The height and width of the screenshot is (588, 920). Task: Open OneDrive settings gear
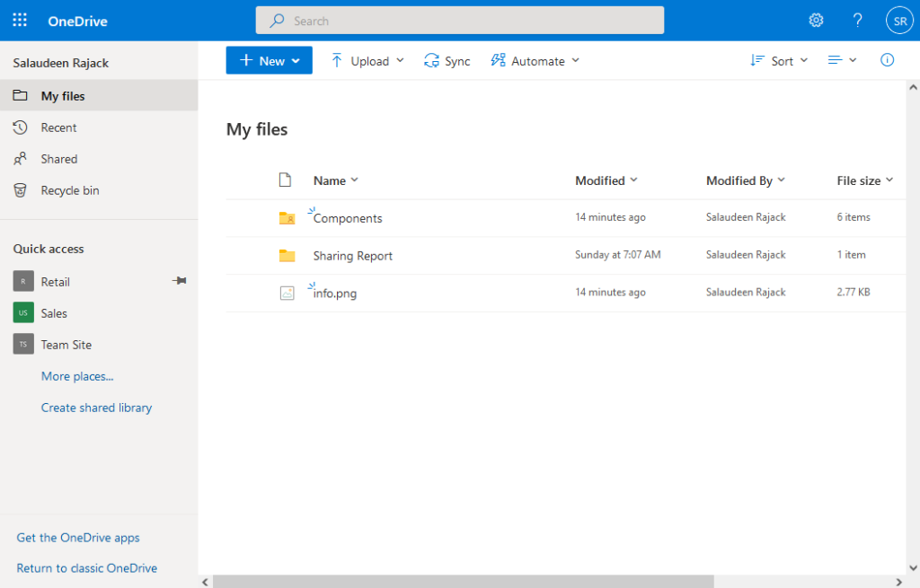(x=816, y=20)
